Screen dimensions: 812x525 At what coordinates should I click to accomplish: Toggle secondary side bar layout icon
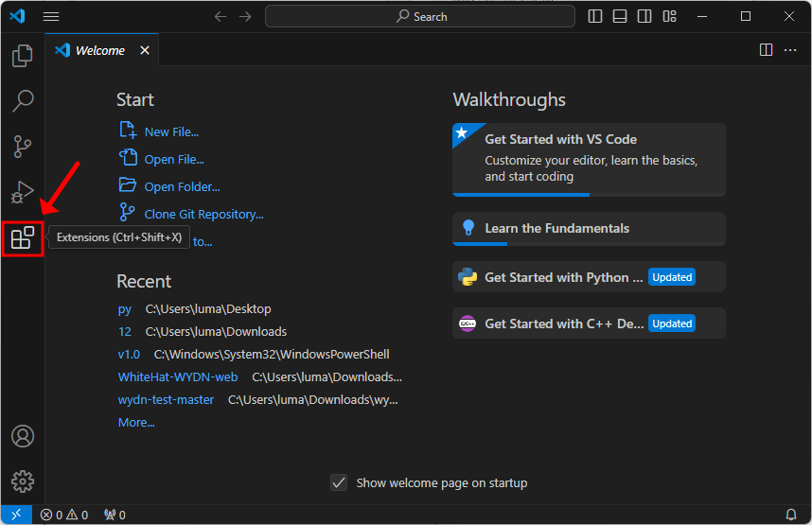644,17
